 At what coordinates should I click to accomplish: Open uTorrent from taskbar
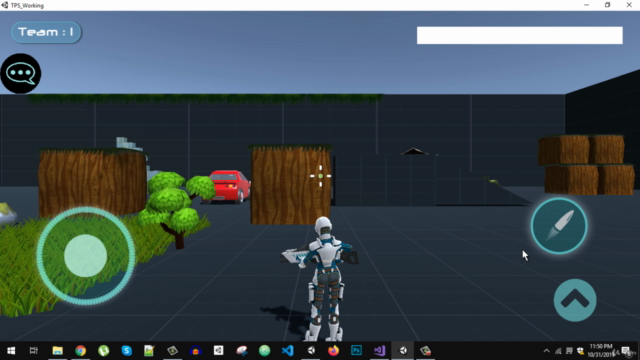tap(103, 351)
